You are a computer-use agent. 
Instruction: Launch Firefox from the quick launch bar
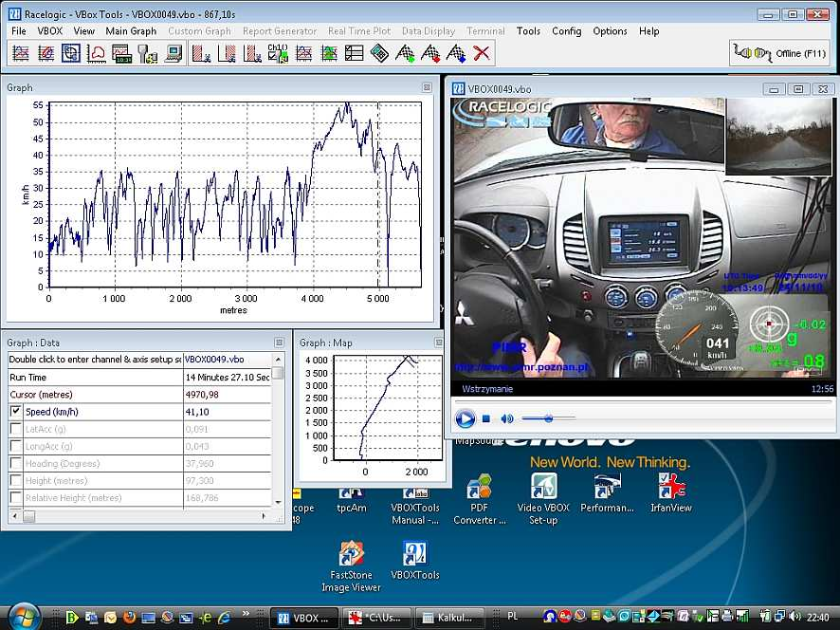click(130, 617)
